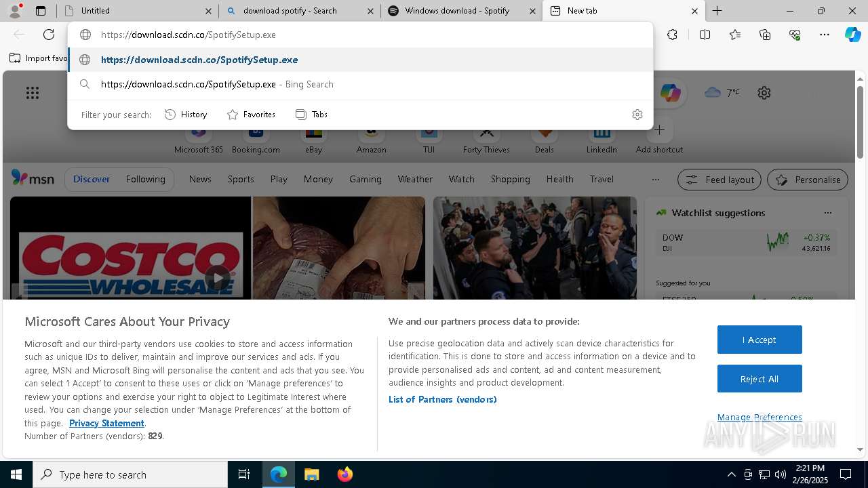Open the Manage Preferences link

coord(759,417)
